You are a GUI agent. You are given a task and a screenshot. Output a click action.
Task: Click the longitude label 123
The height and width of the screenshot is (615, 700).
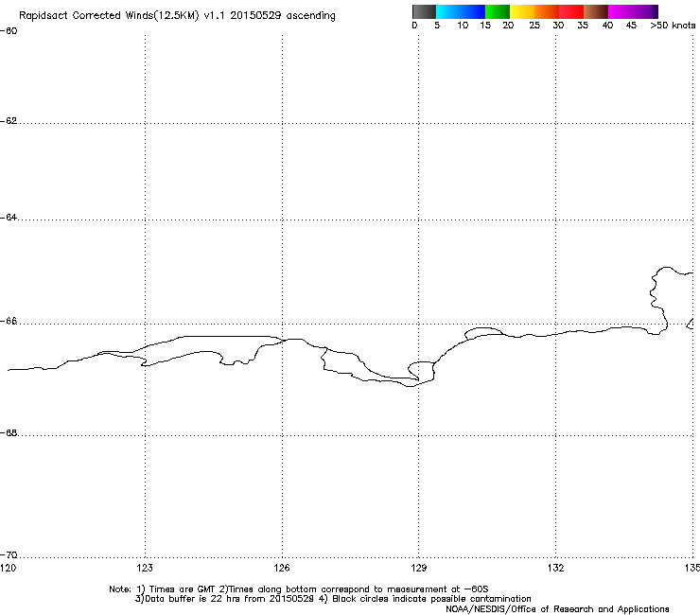(145, 568)
